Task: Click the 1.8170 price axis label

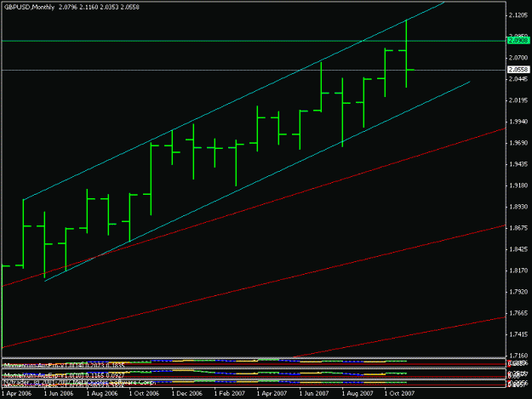Action: (x=518, y=271)
